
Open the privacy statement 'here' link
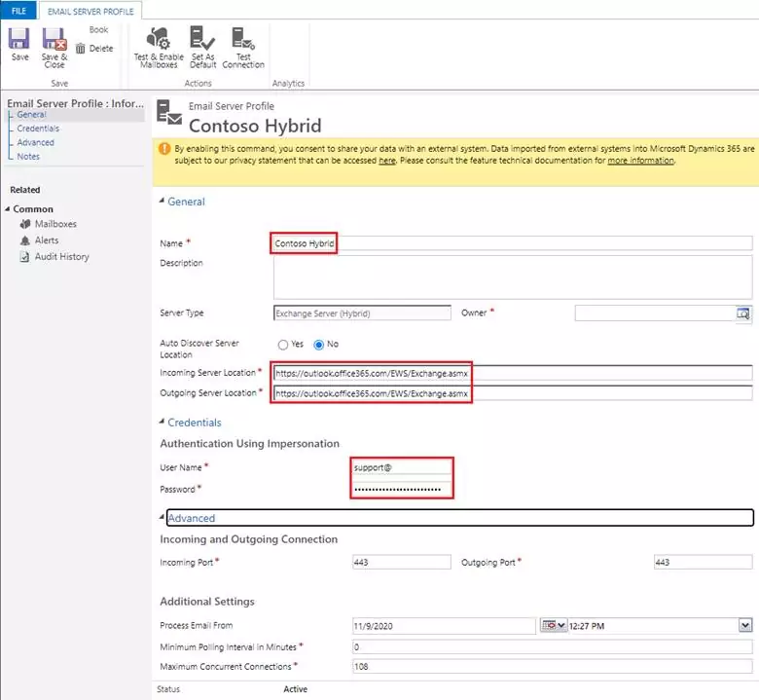[386, 161]
